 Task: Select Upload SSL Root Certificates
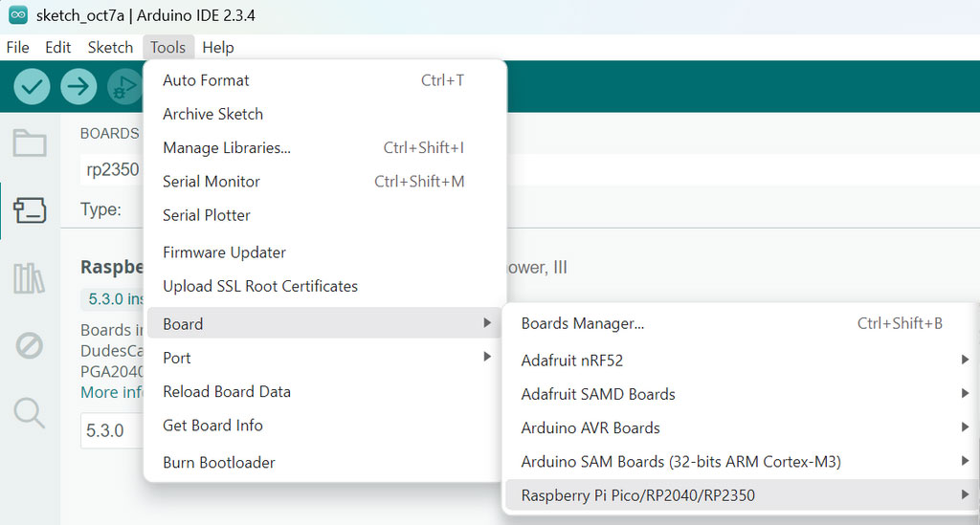coord(325,287)
